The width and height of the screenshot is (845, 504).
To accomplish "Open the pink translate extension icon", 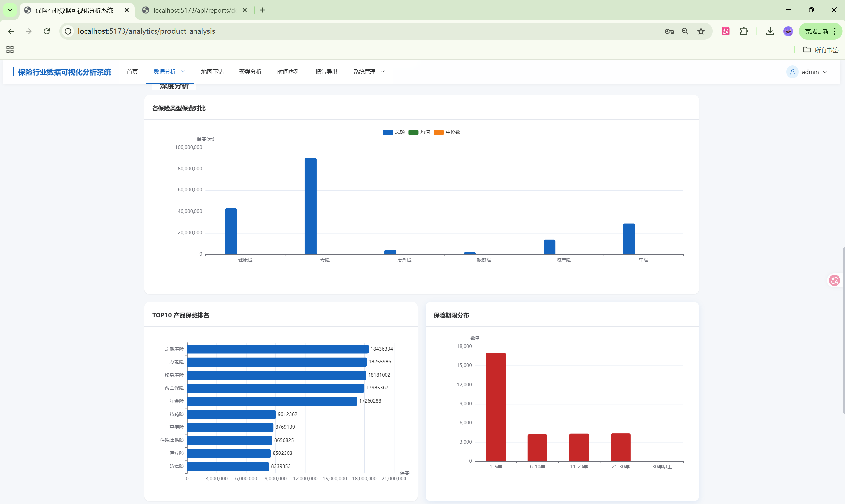I will (725, 31).
